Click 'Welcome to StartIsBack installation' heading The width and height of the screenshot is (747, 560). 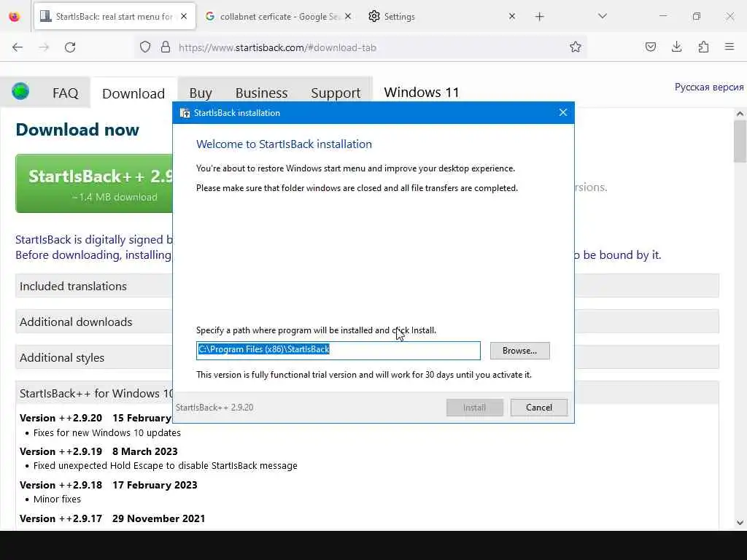[x=284, y=144]
